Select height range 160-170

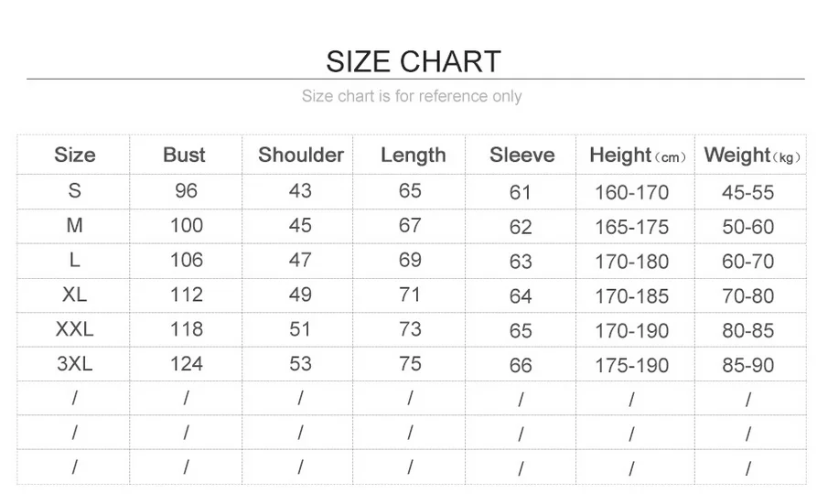click(x=631, y=193)
